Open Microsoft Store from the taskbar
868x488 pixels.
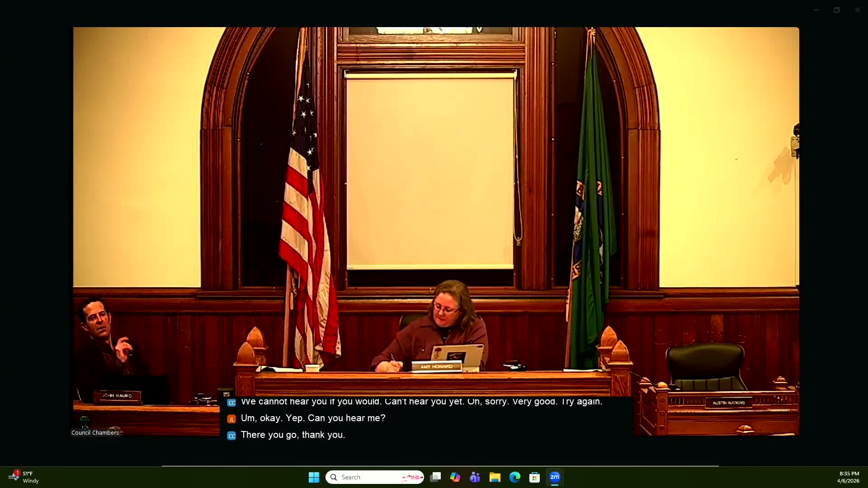point(535,477)
